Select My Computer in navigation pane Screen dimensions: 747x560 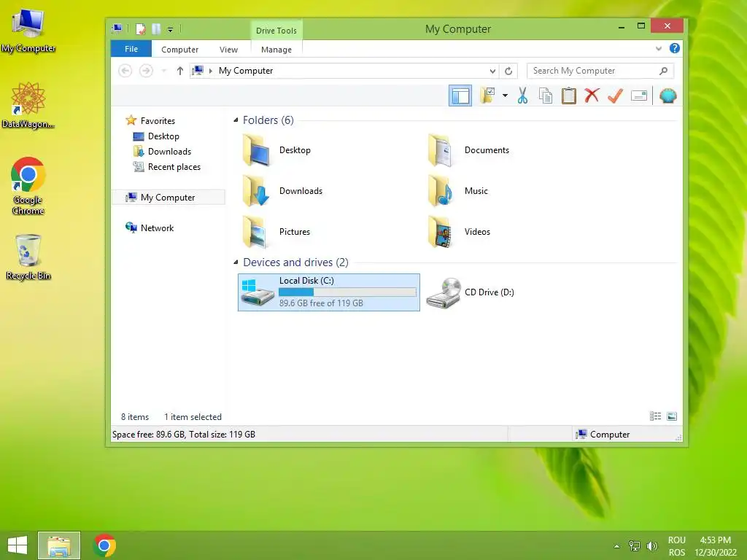[168, 197]
